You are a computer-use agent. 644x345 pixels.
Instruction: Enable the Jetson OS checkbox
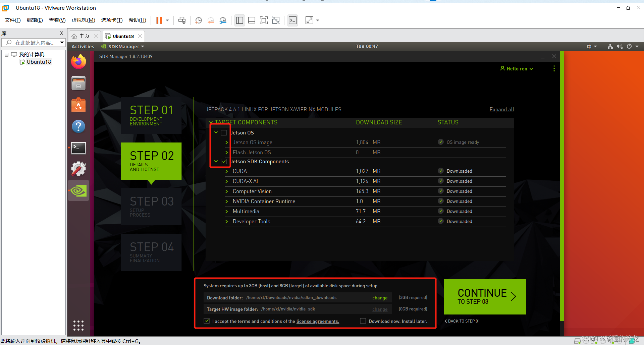(x=224, y=133)
